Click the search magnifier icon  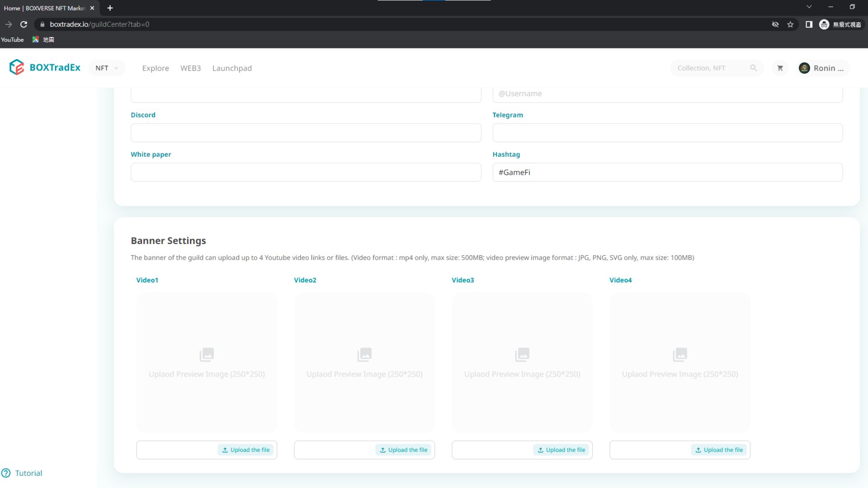[x=753, y=68]
